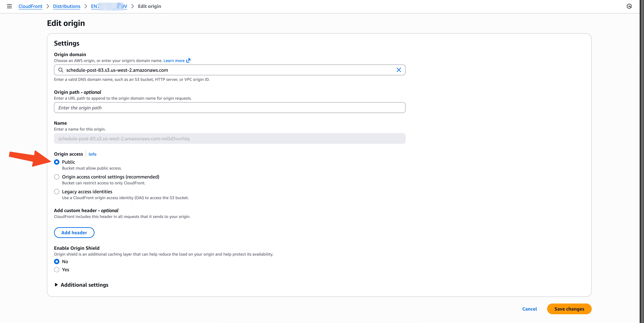Viewport: 644px width, 323px height.
Task: Go back to CloudFront via the breadcrumb
Action: pyautogui.click(x=30, y=6)
